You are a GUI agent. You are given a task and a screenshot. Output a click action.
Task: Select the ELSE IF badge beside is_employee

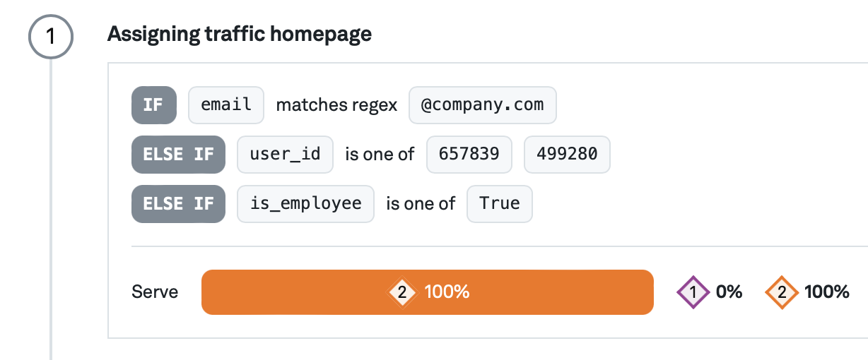point(178,204)
